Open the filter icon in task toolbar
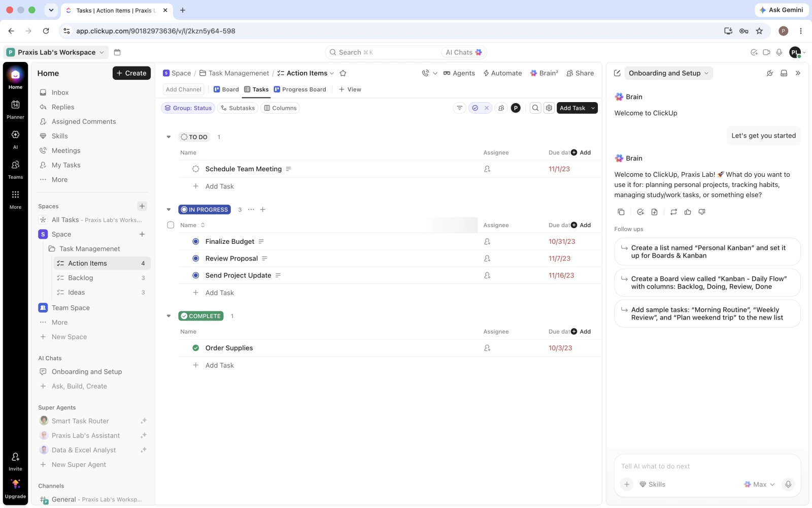This screenshot has width=812, height=508. tap(459, 108)
